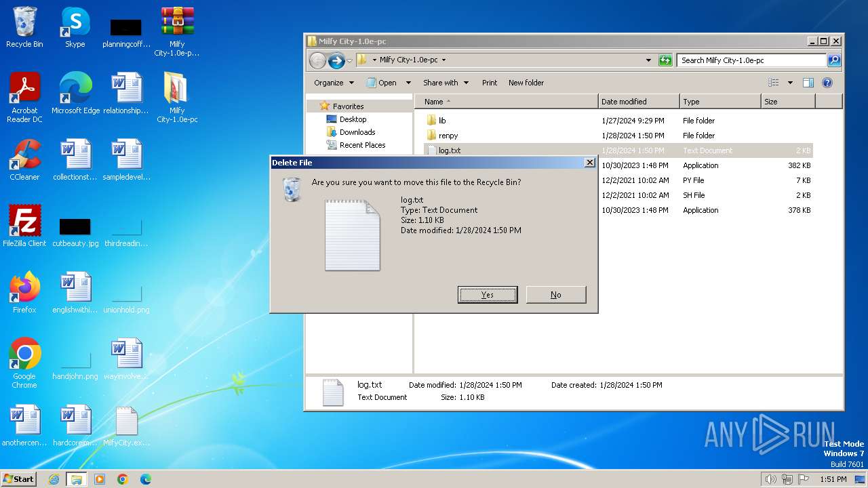Click the Back arrow in Explorer

(317, 60)
